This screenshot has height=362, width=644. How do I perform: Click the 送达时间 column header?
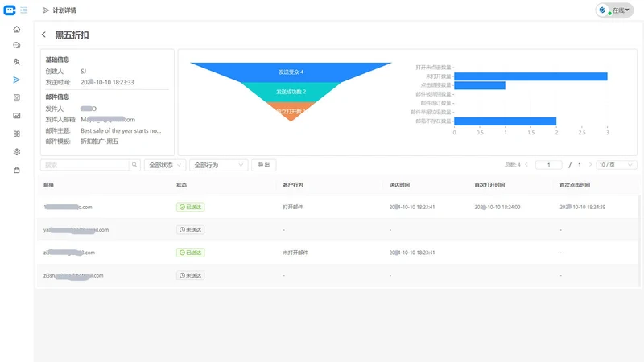tap(399, 185)
